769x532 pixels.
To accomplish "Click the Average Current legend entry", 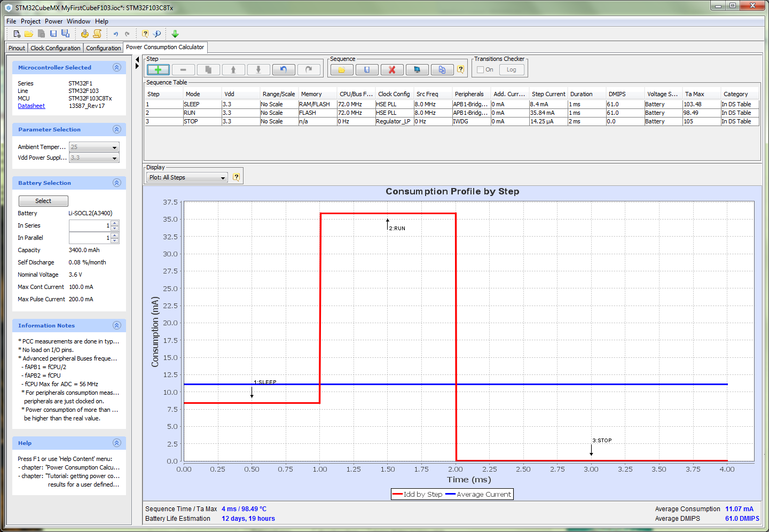I will pyautogui.click(x=478, y=494).
